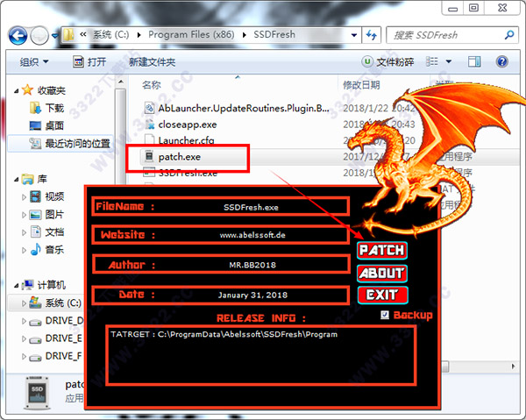Open the 组织 menu
Image resolution: width=526 pixels, height=420 pixels.
(x=34, y=61)
